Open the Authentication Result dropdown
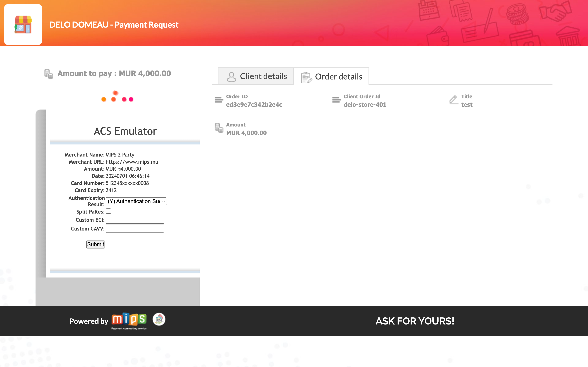Screen dimensions: 588x367 (x=137, y=201)
